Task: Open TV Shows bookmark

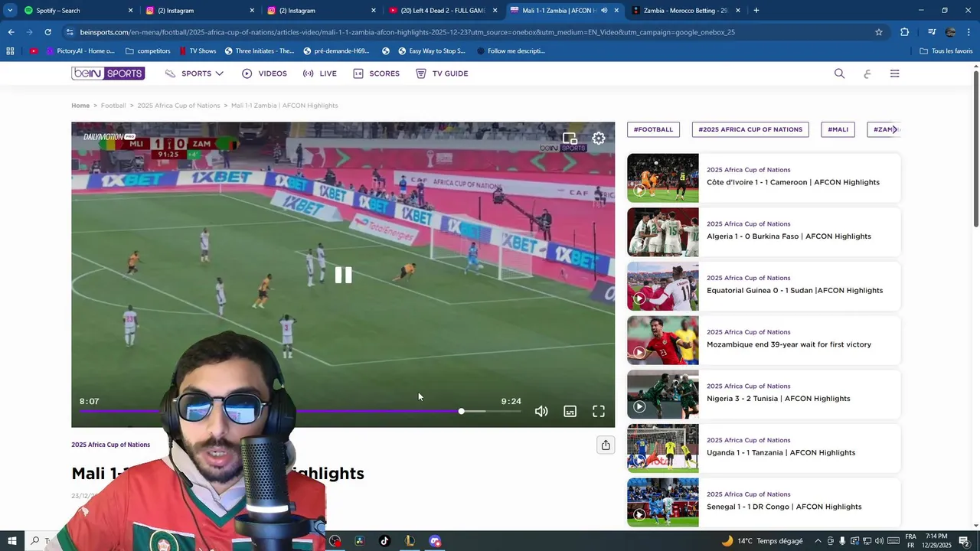Action: [198, 51]
